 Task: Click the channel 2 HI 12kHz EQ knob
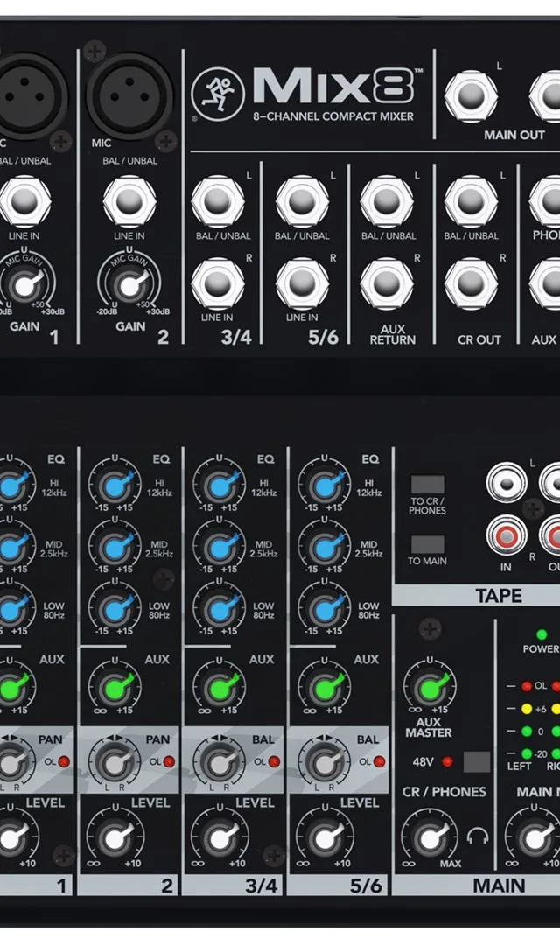115,485
